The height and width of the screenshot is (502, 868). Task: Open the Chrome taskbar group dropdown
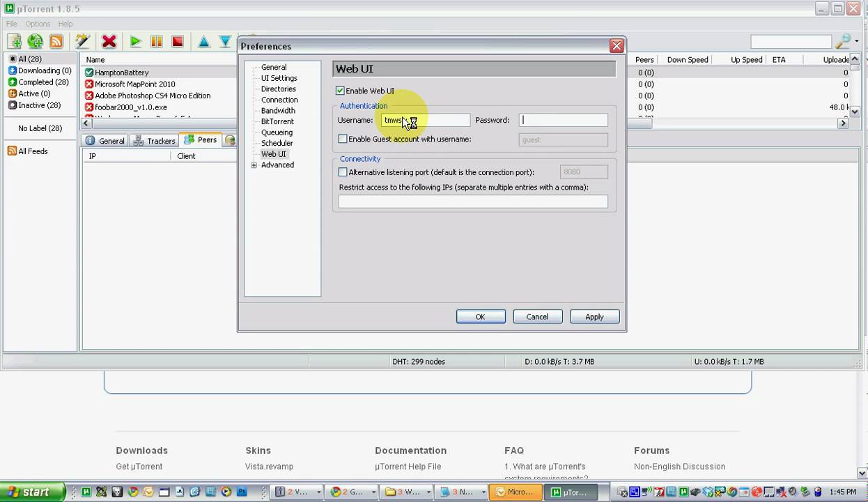point(374,492)
